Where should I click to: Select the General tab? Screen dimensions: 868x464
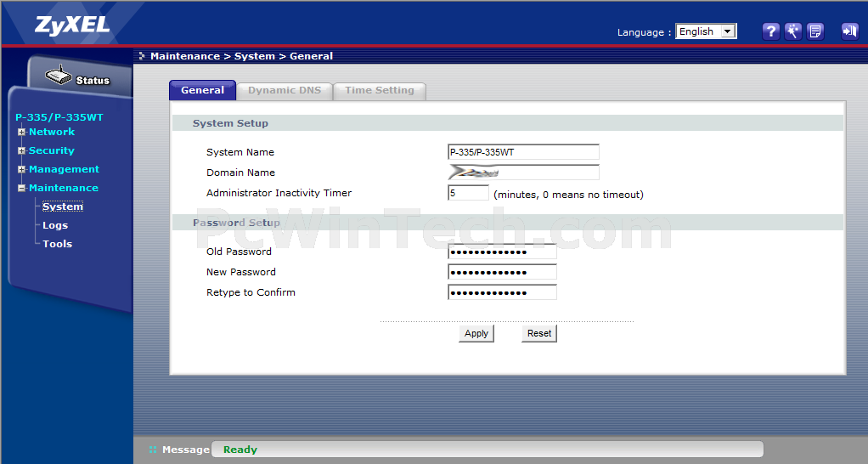[202, 90]
